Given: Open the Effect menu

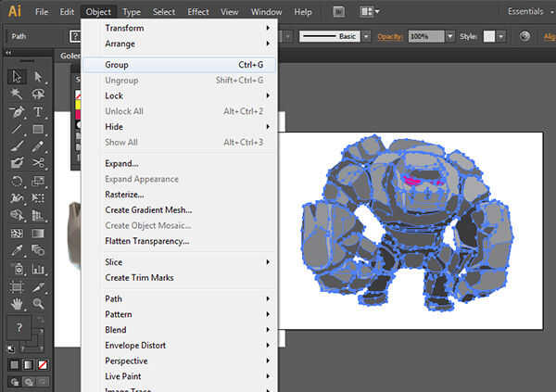Looking at the screenshot, I should pyautogui.click(x=198, y=12).
